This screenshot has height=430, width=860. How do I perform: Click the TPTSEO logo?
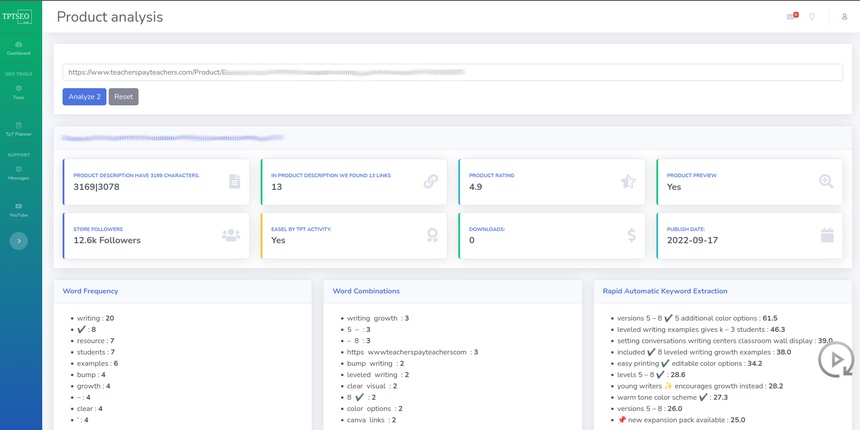pyautogui.click(x=17, y=16)
